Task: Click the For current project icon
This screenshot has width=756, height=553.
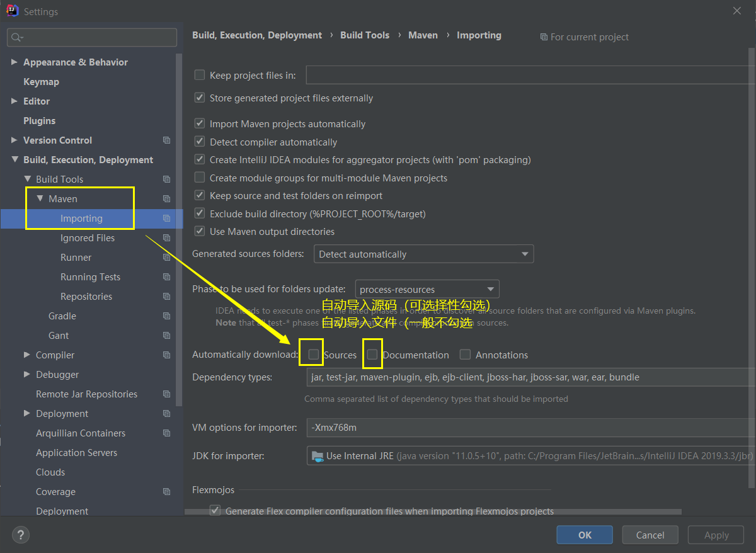Action: pos(544,37)
